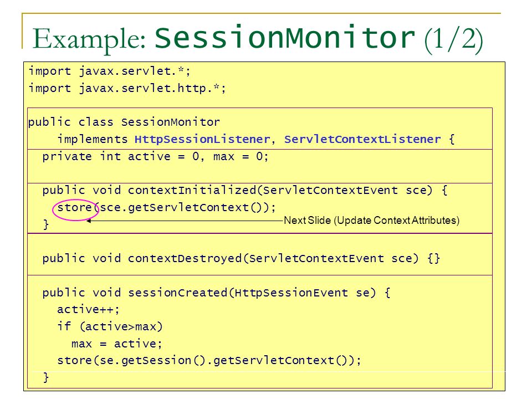Click the 'active++;' statement
Image resolution: width=532 pixels, height=399 pixels.
click(x=88, y=309)
